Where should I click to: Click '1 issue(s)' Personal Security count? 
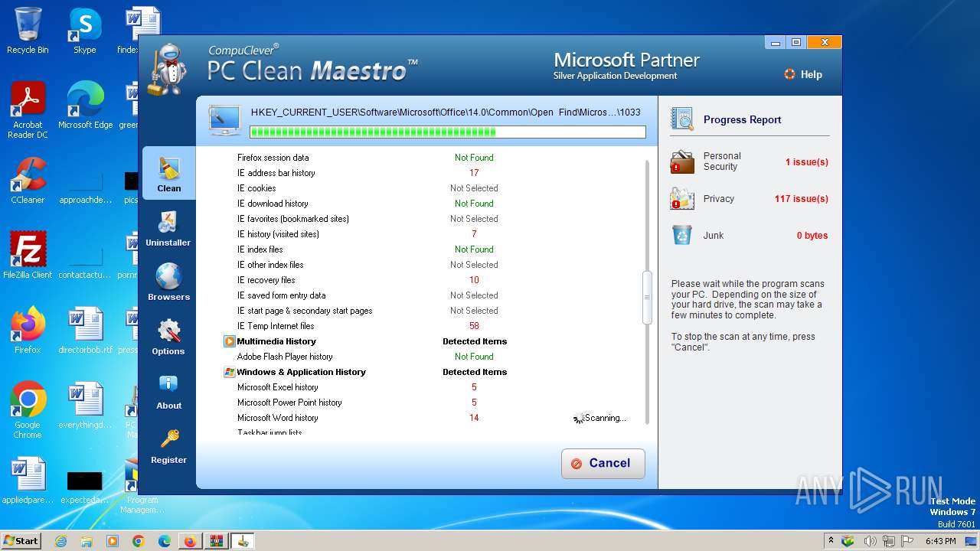pos(806,161)
